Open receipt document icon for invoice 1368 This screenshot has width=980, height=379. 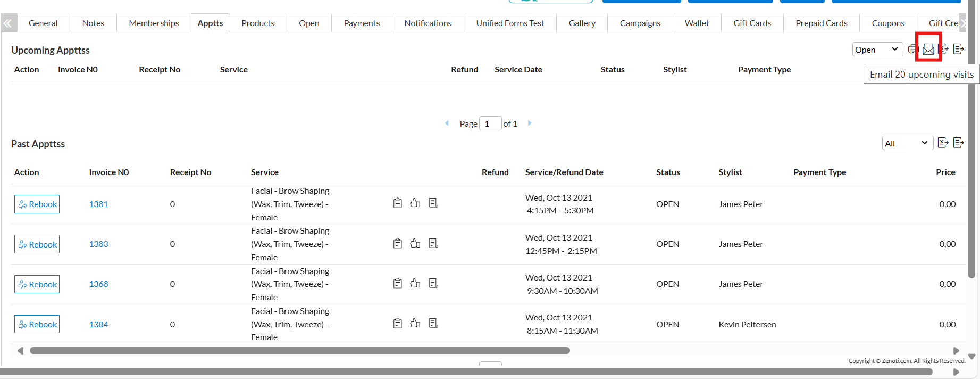pos(433,283)
